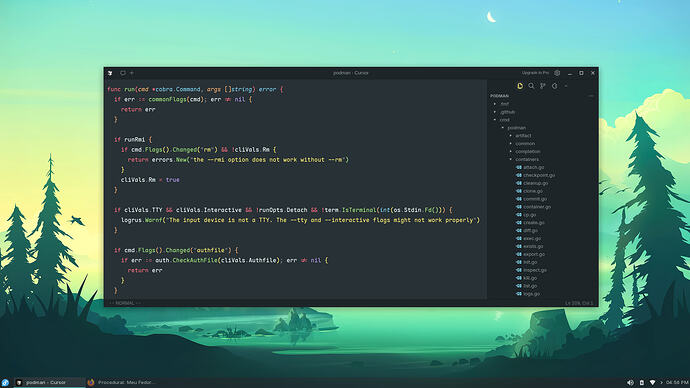Collapse the cmd folder
Screen dimensions: 690x388
click(x=504, y=120)
